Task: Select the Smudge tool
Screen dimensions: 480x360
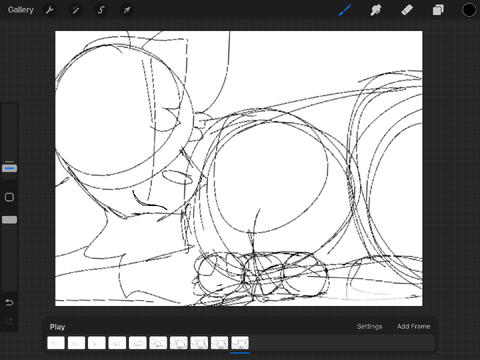Action: (376, 10)
